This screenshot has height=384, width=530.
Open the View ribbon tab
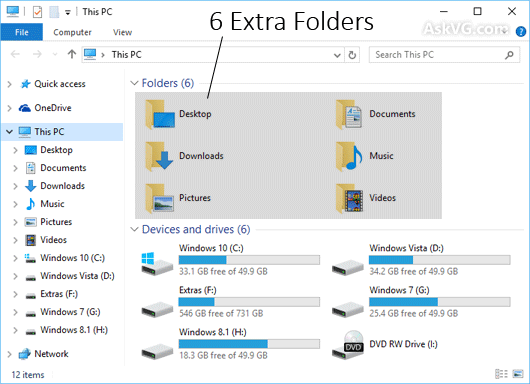pos(122,32)
